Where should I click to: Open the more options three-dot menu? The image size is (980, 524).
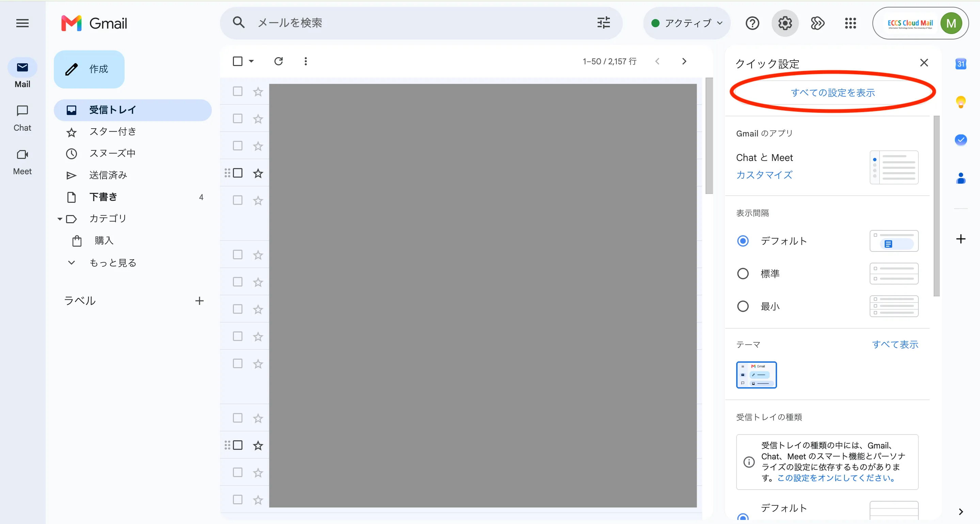pyautogui.click(x=305, y=61)
